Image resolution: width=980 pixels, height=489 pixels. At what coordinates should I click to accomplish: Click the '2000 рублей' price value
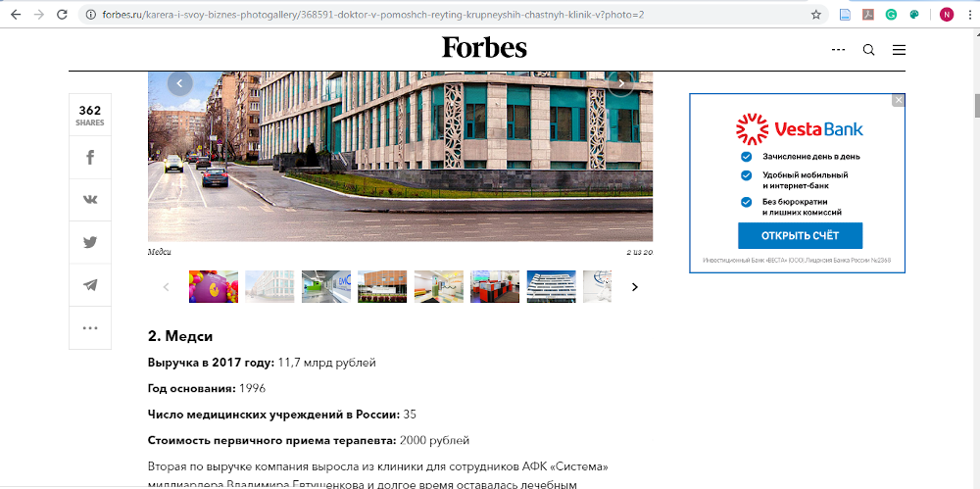pyautogui.click(x=434, y=441)
